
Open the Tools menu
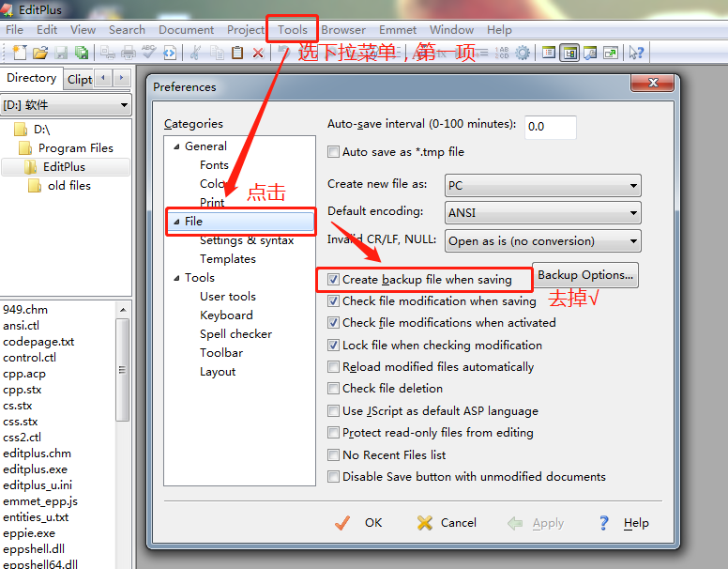pyautogui.click(x=293, y=30)
